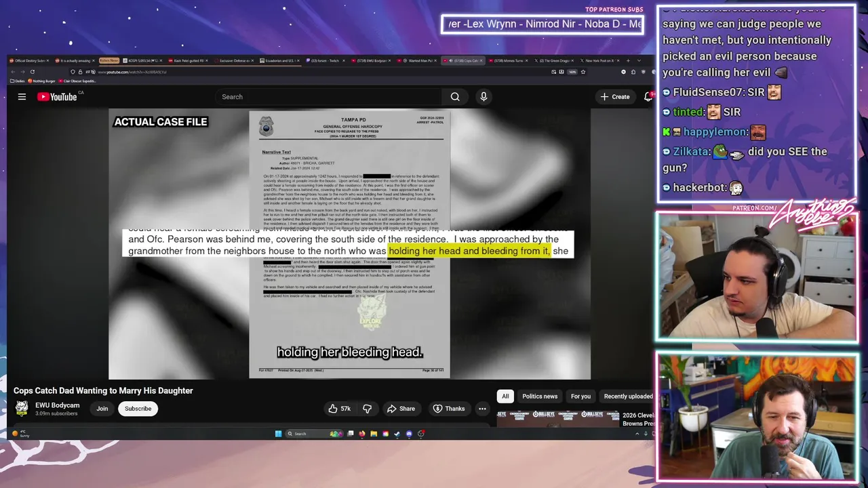Open the YouTube hamburger guide menu
This screenshot has width=868, height=488.
tap(22, 97)
